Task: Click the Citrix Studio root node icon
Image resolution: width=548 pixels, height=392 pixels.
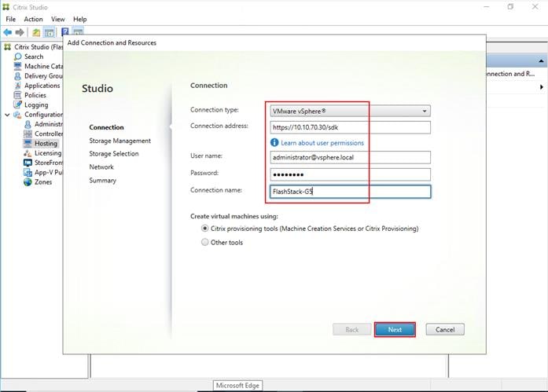Action: point(7,47)
